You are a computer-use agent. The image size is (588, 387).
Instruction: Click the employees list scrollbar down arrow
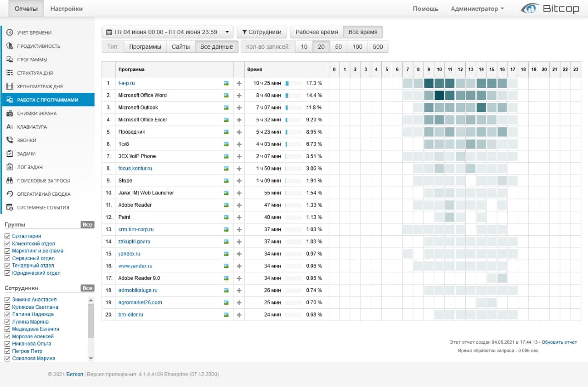click(x=90, y=358)
